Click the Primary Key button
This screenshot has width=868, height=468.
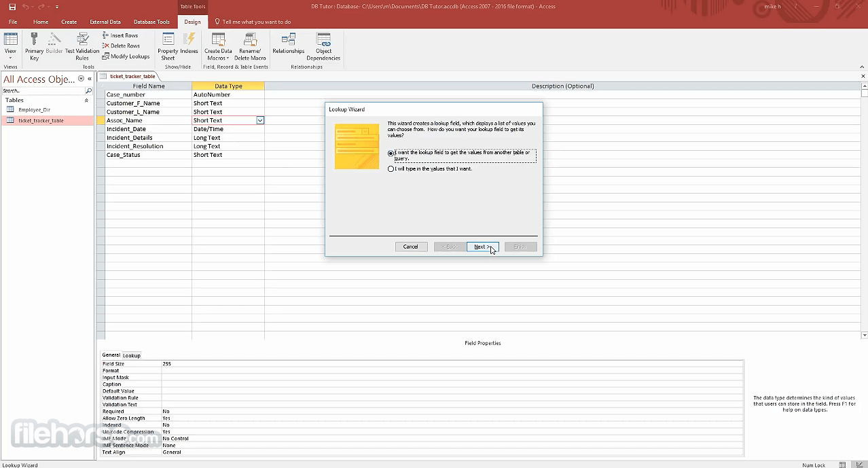(34, 47)
